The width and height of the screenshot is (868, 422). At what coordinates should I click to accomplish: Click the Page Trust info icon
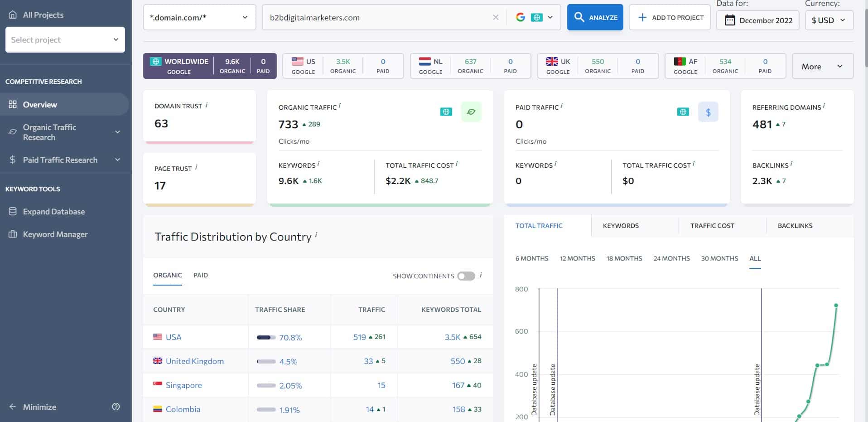coord(196,167)
